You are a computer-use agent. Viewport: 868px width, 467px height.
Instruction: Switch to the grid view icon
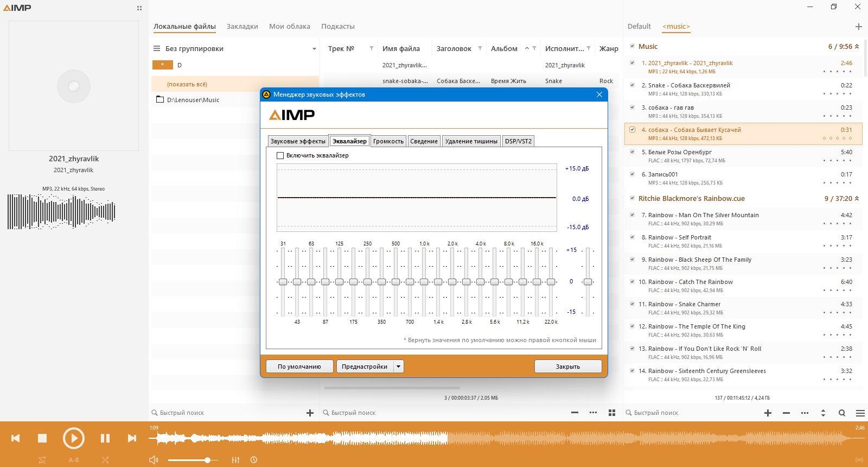point(612,413)
